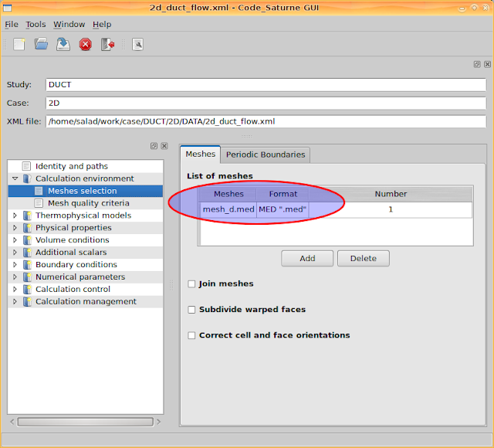Click the tree scrollbar left arrow
The image size is (494, 448).
[x=12, y=422]
